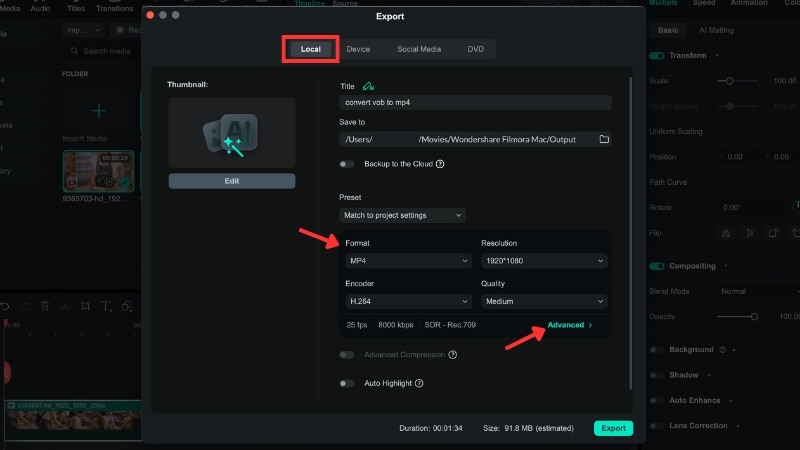
Task: Select the 9383703-hd media clip thumbnail
Action: click(x=98, y=171)
